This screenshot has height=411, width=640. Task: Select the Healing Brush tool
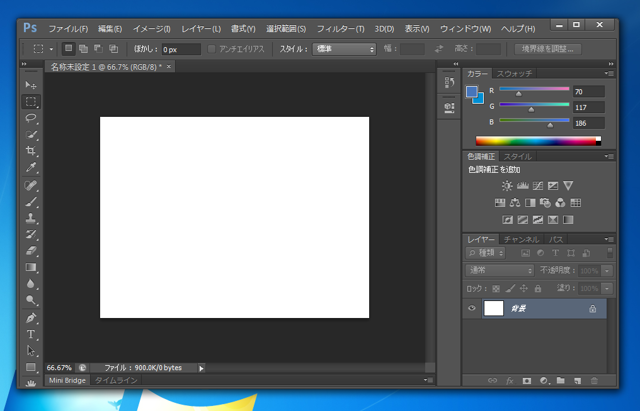tap(31, 185)
